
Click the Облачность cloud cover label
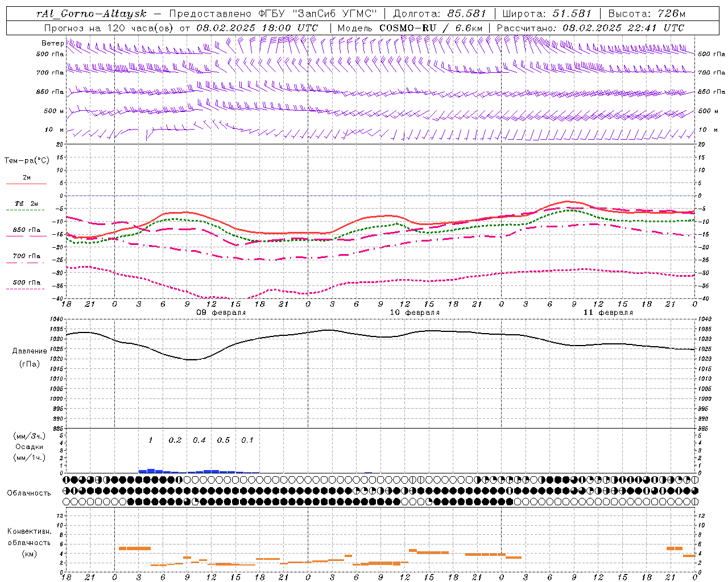[29, 493]
